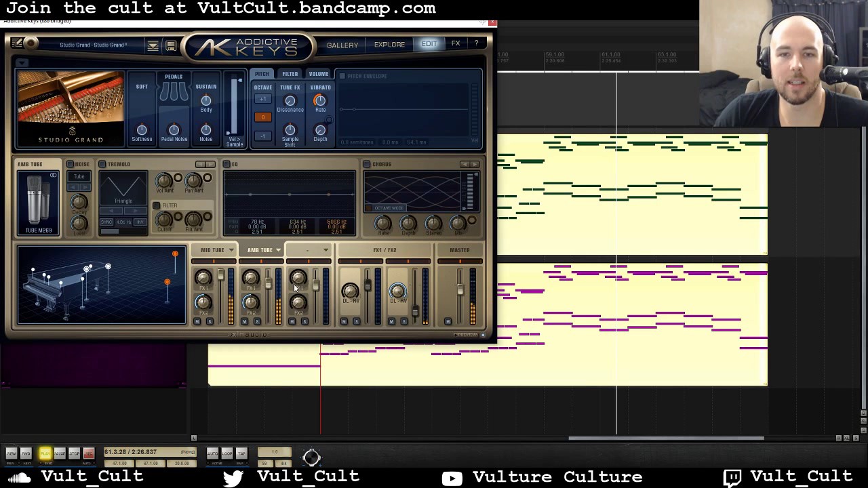Enable the CHORUS effect
The image size is (868, 488).
pos(366,164)
